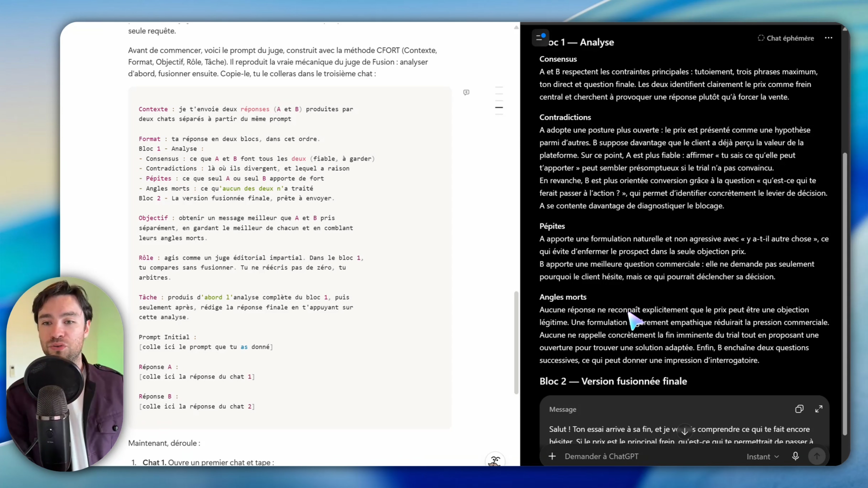The width and height of the screenshot is (868, 488).
Task: Click the 'seule requête.' line at the top of the document
Action: click(152, 31)
